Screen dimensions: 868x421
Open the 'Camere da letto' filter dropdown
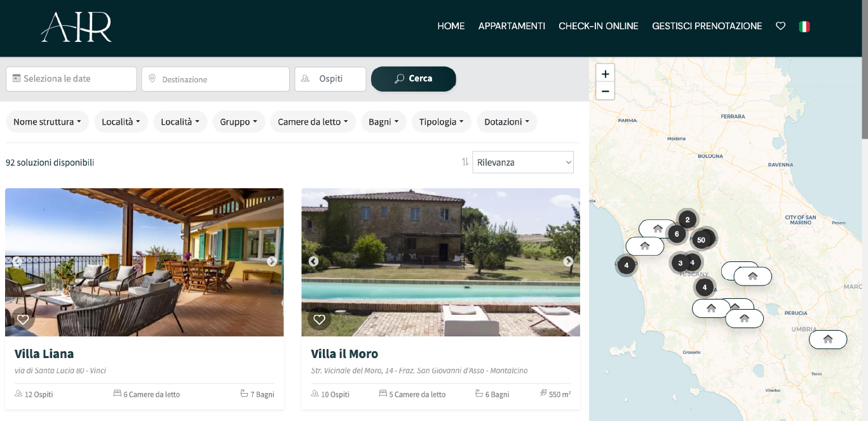pos(313,121)
